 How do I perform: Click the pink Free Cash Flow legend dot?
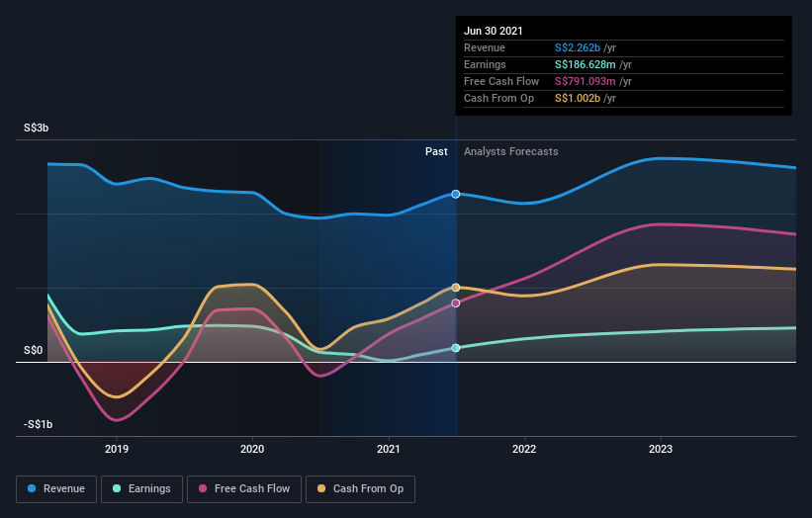[x=203, y=488]
